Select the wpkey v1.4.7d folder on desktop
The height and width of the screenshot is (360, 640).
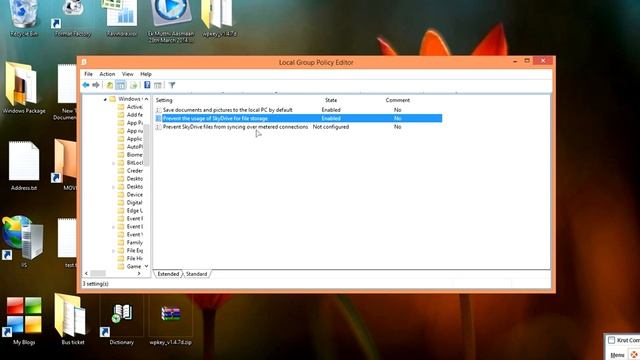pos(219,18)
